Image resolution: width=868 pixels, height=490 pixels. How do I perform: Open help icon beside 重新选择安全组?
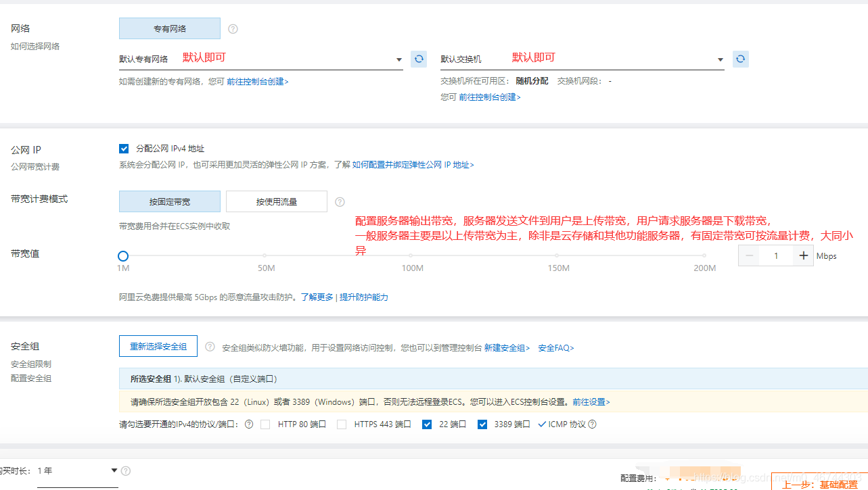point(210,347)
